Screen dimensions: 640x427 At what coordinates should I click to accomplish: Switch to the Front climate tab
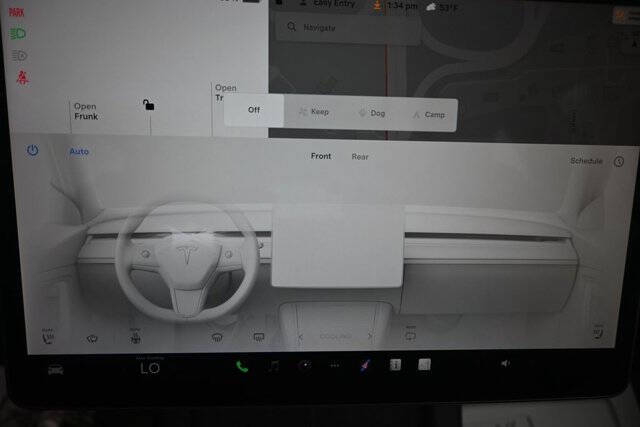pyautogui.click(x=321, y=156)
